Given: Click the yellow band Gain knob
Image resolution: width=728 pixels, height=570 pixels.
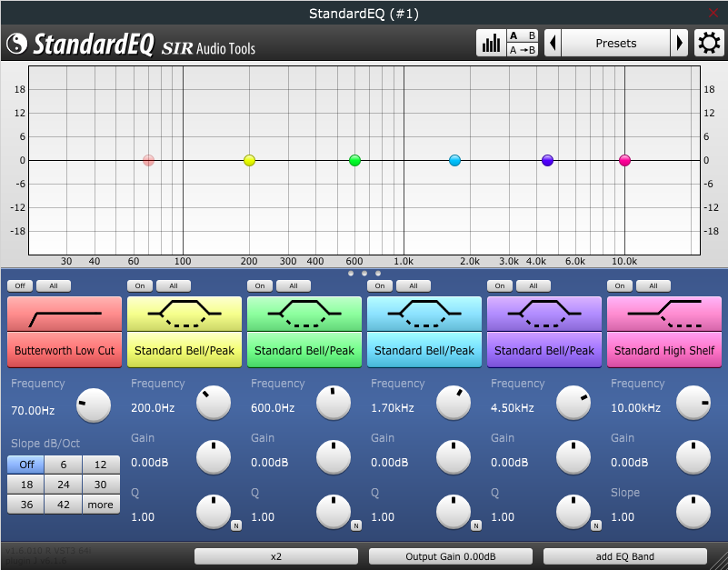Looking at the screenshot, I should click(x=214, y=457).
